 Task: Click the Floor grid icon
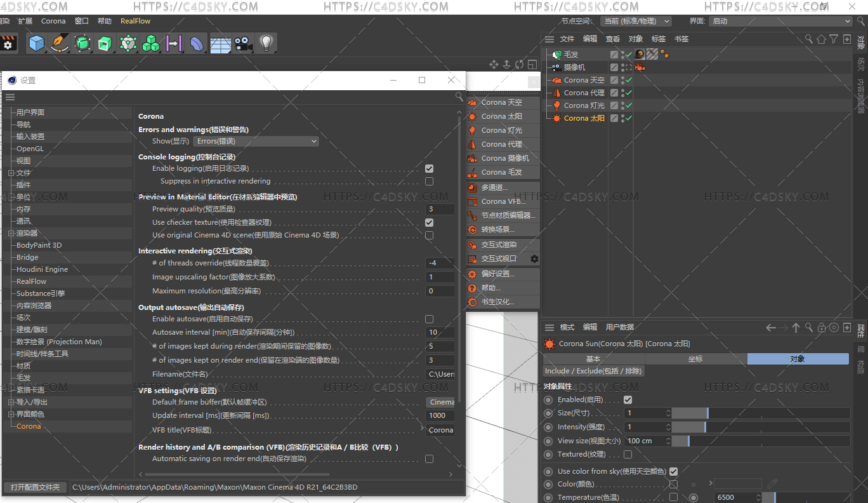click(x=220, y=44)
